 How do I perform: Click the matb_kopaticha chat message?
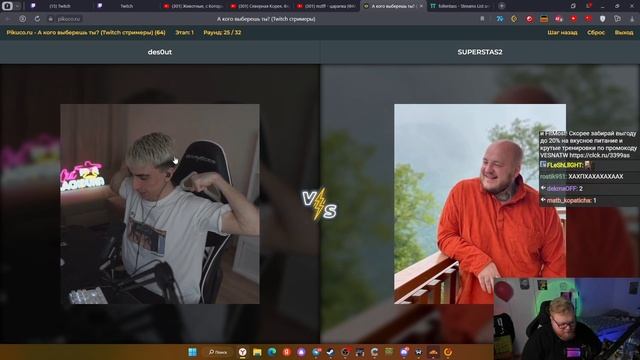pos(569,200)
